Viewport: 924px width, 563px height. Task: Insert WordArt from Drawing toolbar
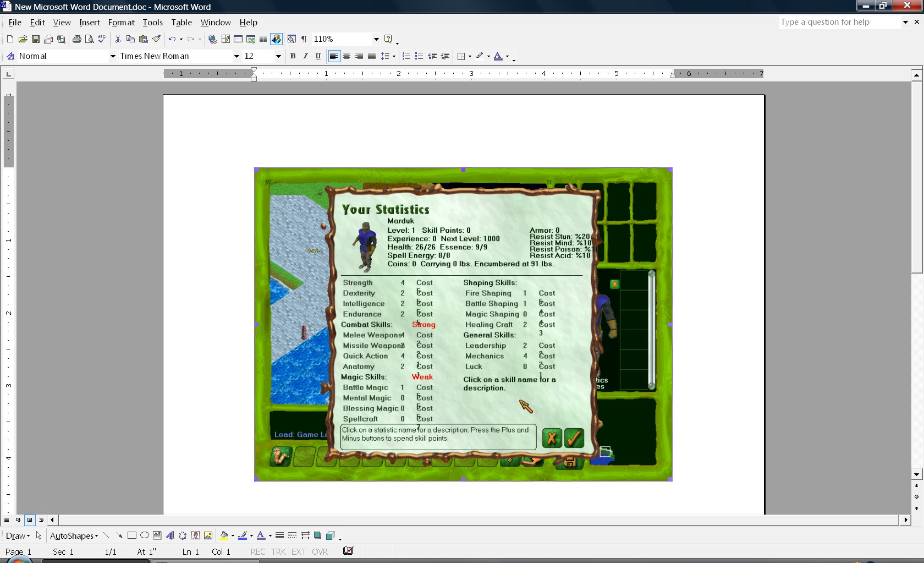(x=170, y=535)
